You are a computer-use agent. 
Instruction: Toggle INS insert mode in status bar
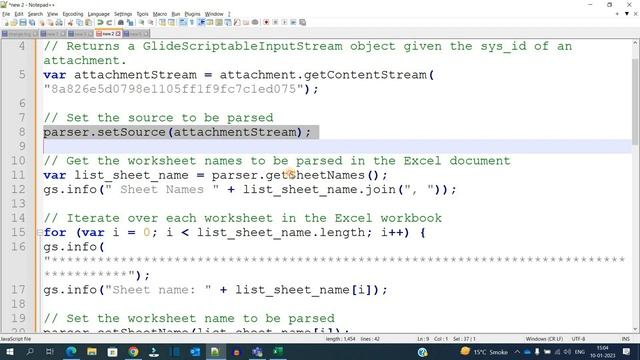(x=625, y=339)
